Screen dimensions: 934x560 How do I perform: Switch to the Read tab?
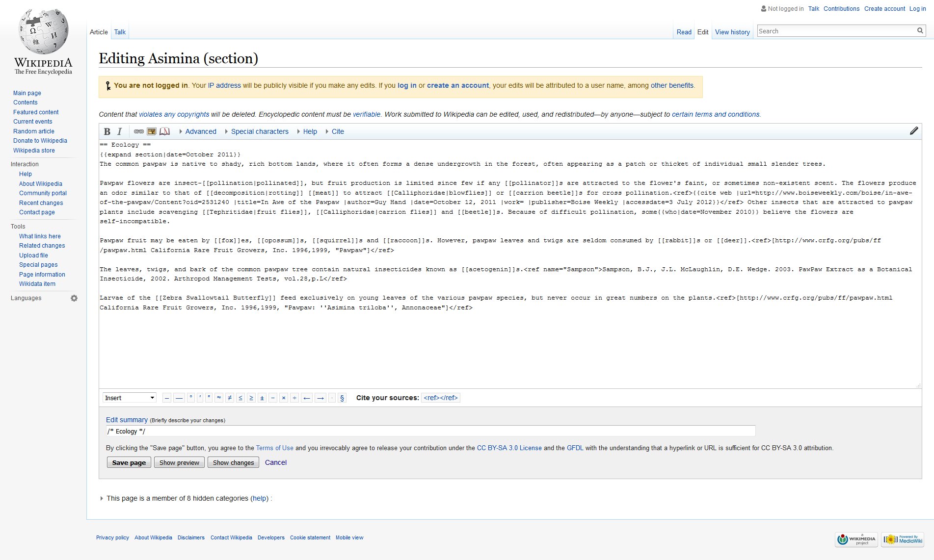(684, 32)
